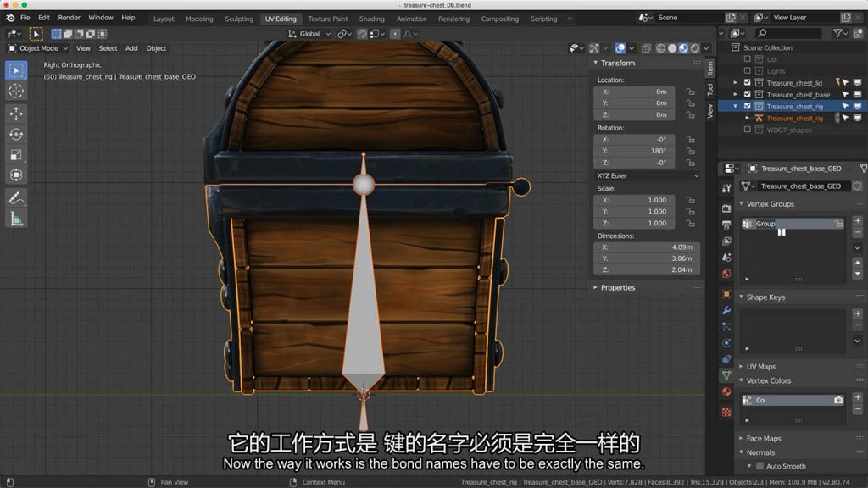
Task: Open the World properties tab
Action: 726,274
